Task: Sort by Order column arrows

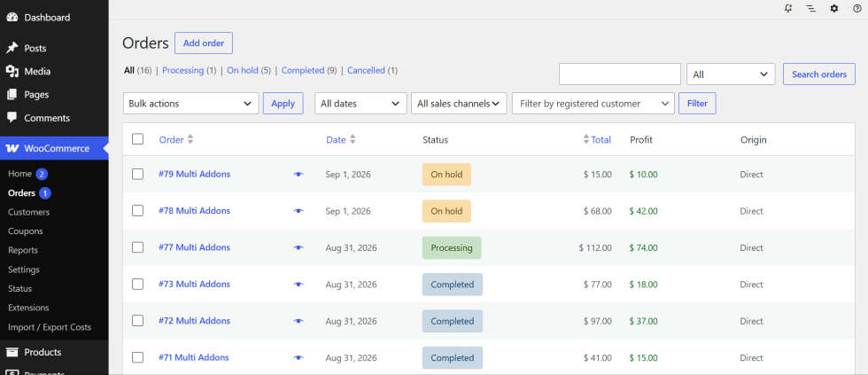Action: click(x=190, y=139)
